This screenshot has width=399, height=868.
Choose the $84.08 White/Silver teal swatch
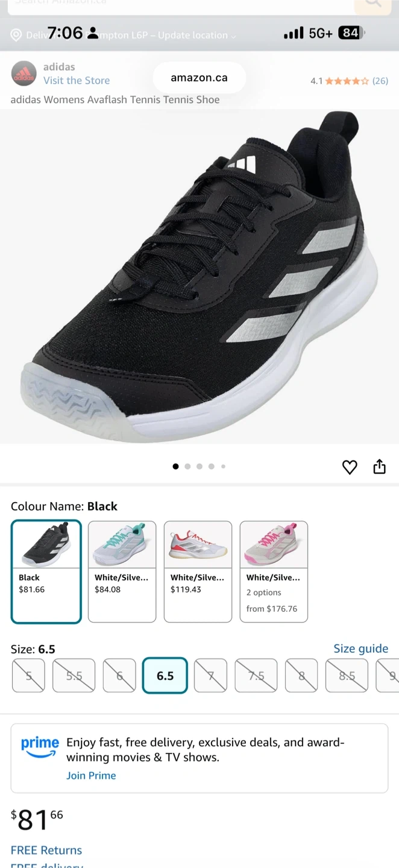pos(122,571)
